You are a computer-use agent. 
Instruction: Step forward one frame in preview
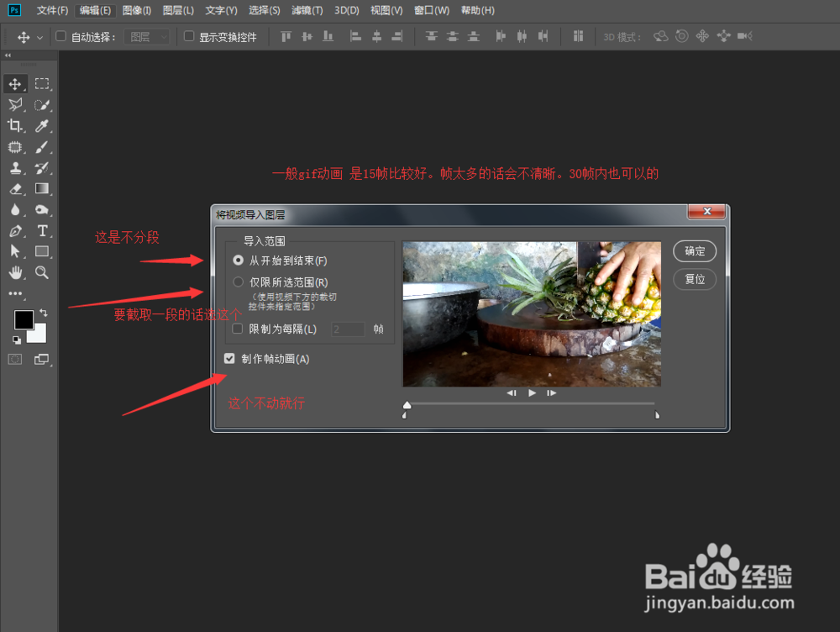551,393
